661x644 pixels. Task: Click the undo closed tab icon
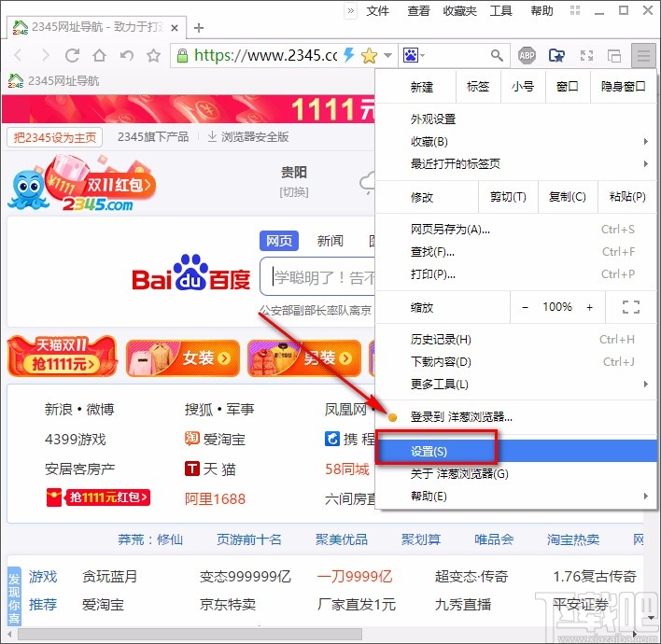click(127, 55)
